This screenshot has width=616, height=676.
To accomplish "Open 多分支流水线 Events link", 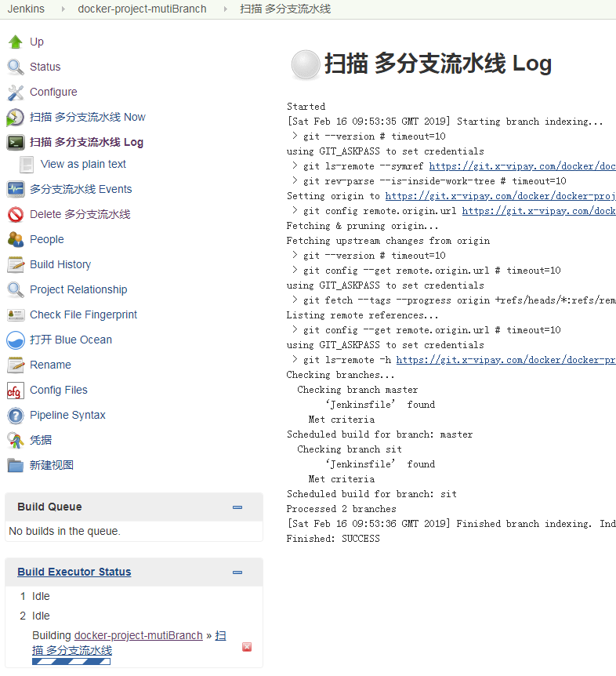I will point(81,189).
